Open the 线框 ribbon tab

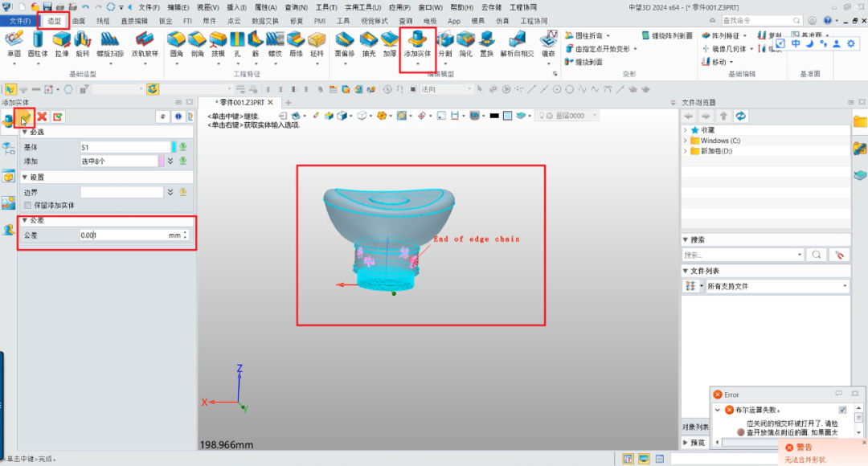(x=103, y=21)
